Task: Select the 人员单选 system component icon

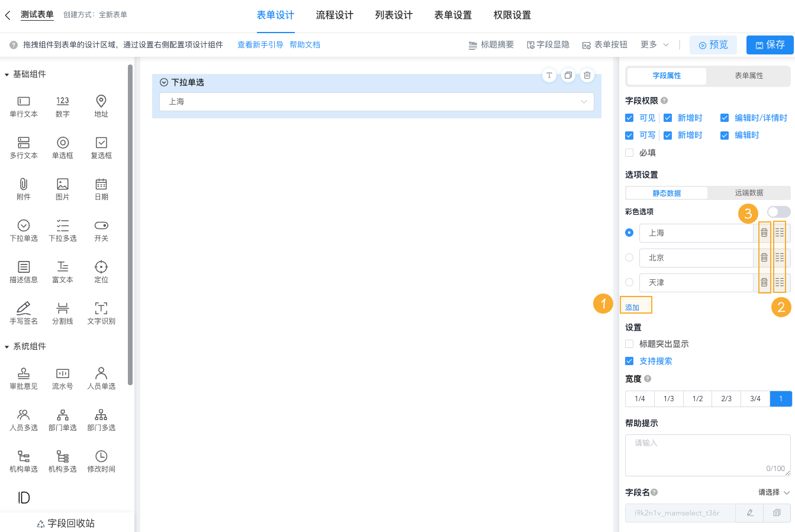Action: (101, 378)
